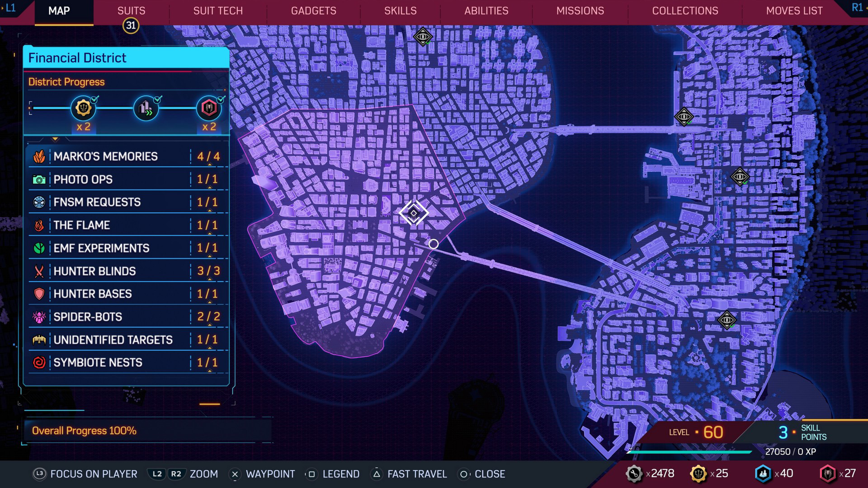Open the SKILLS menu tab
Viewport: 868px width, 488px height.
(x=400, y=11)
